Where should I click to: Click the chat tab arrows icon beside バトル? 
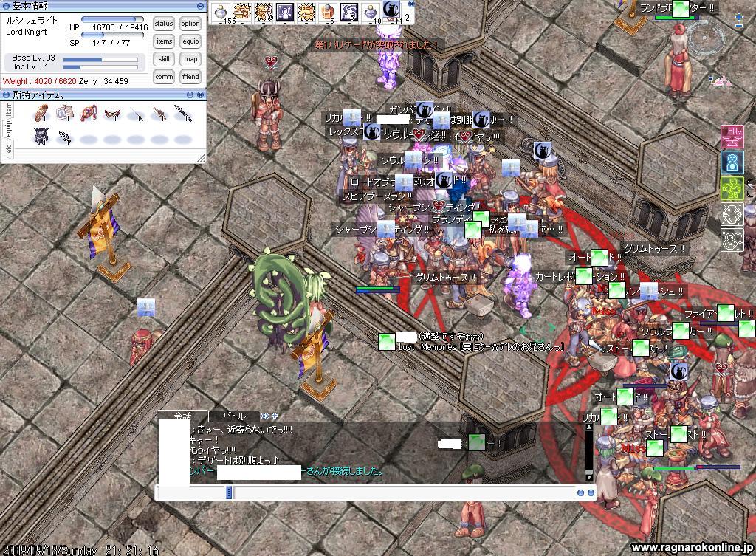[265, 416]
